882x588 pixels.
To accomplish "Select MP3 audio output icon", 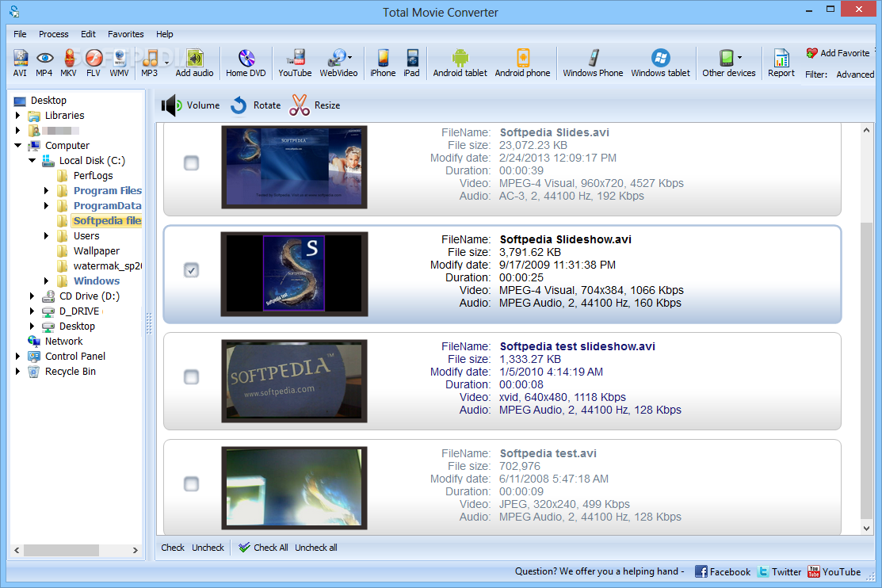I will coord(150,63).
